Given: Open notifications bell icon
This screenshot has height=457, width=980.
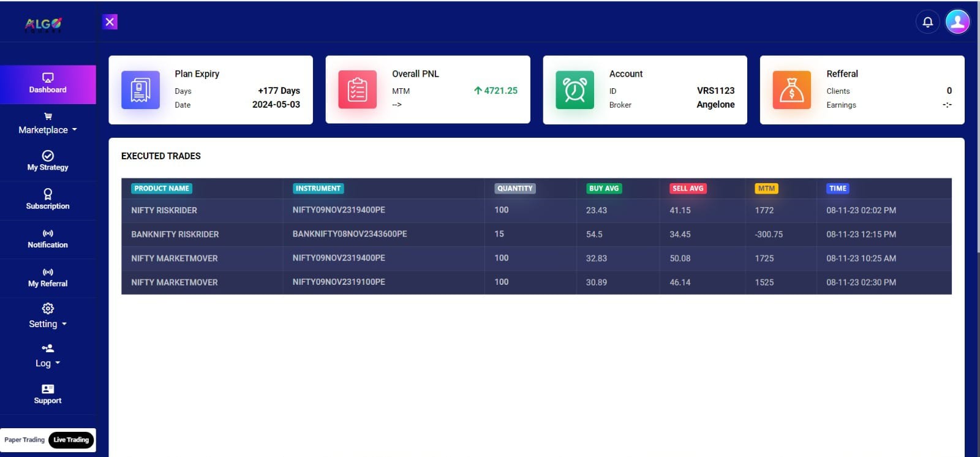Looking at the screenshot, I should tap(928, 22).
